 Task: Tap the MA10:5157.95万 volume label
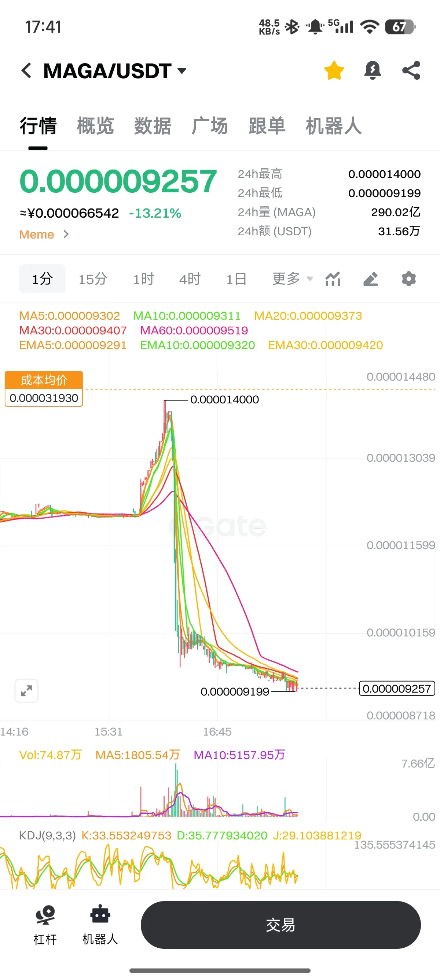tap(239, 755)
